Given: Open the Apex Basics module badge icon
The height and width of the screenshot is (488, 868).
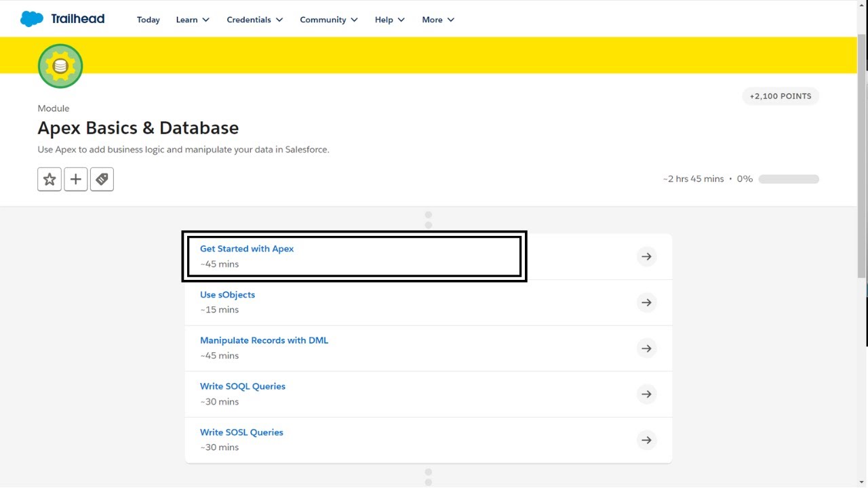Looking at the screenshot, I should [x=60, y=66].
